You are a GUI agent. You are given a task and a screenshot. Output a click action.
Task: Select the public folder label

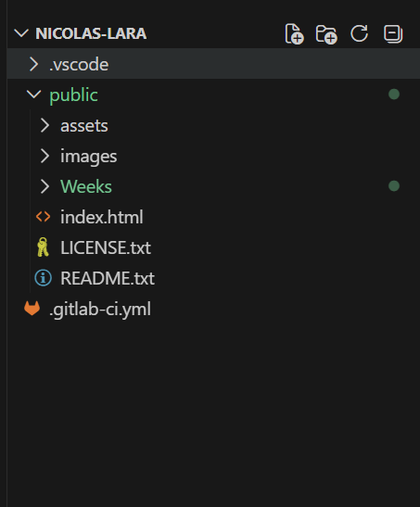(73, 95)
